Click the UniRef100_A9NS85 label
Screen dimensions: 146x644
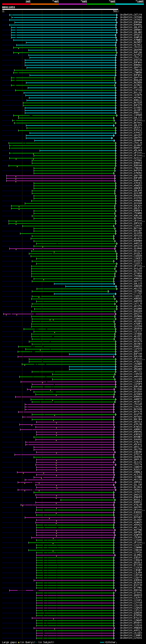pyautogui.click(x=131, y=286)
